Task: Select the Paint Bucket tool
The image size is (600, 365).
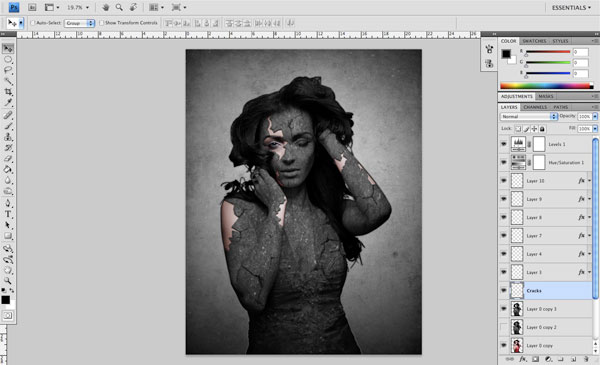Action: (x=8, y=169)
